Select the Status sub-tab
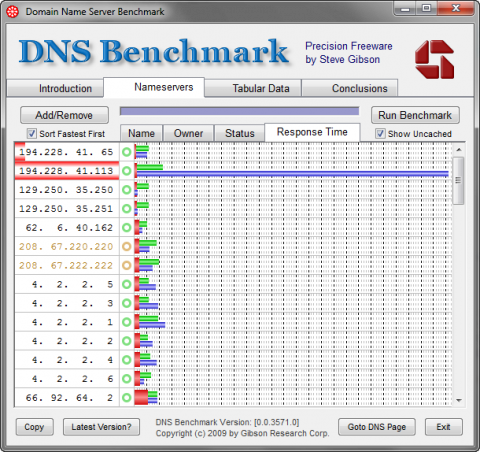 coord(239,133)
